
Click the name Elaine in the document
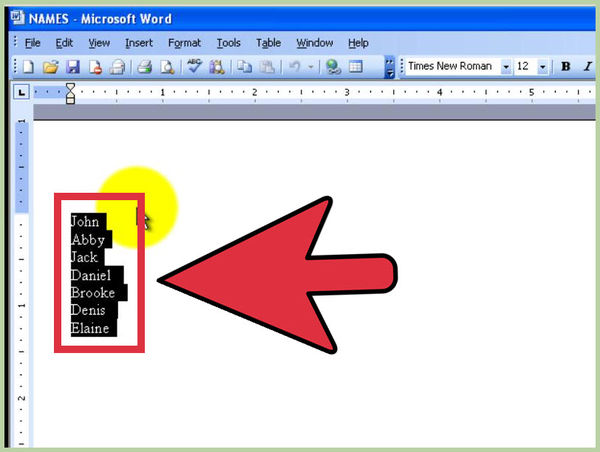[90, 328]
